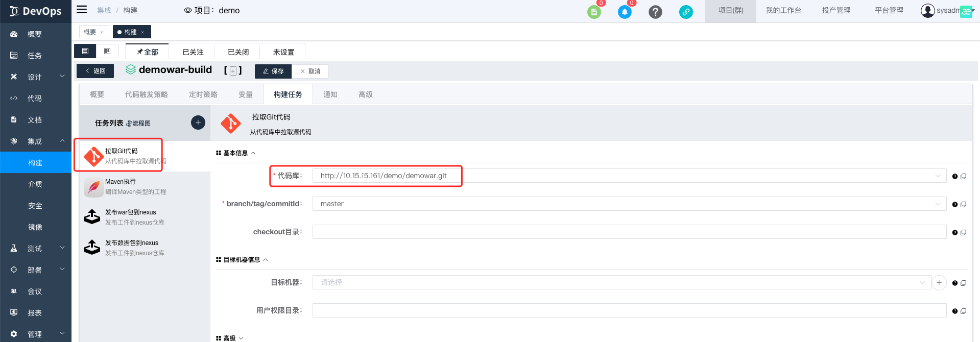Click the 返回 back button
This screenshot has height=342, width=980.
click(x=95, y=71)
